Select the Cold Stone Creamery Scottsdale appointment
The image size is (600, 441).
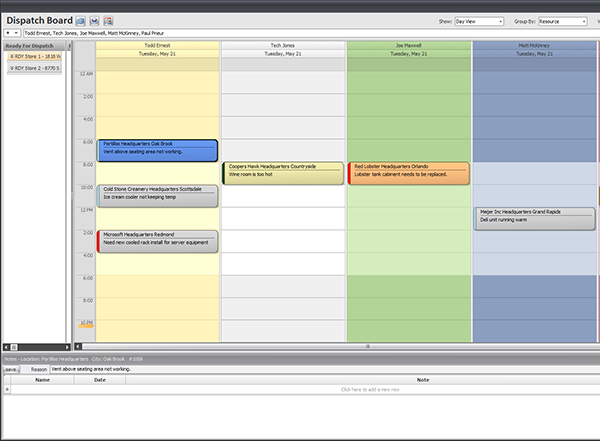point(157,196)
